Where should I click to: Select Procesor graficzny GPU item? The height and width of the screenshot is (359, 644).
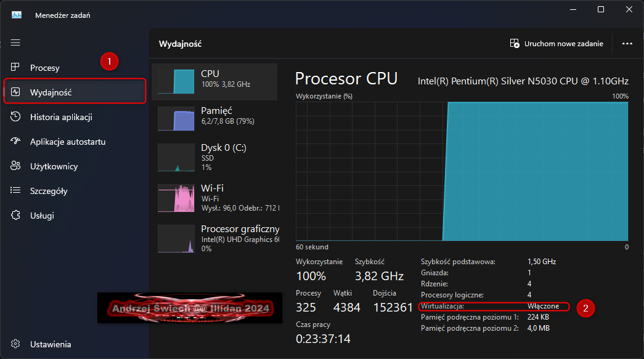[215, 238]
